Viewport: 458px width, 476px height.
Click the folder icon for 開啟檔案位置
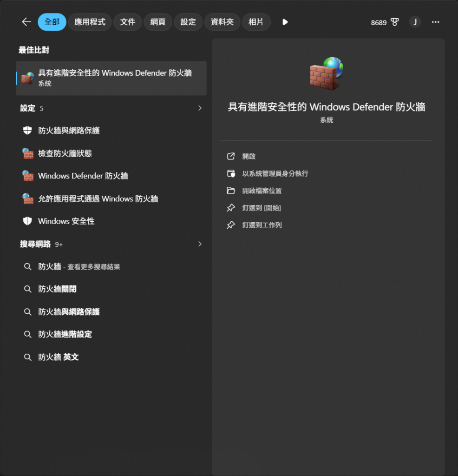[231, 191]
